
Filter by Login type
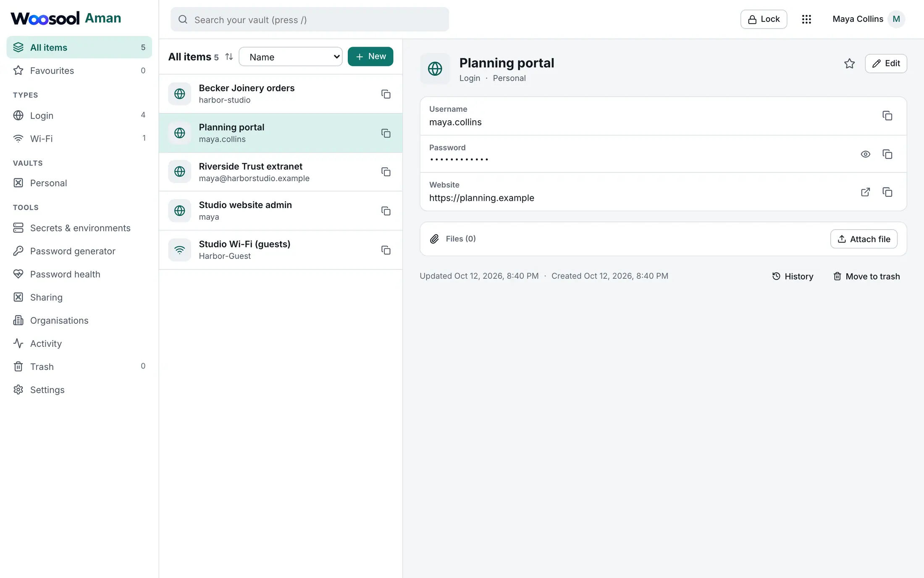79,115
